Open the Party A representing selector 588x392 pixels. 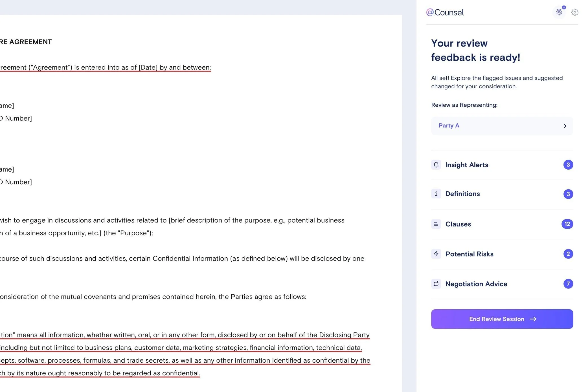[x=502, y=126]
